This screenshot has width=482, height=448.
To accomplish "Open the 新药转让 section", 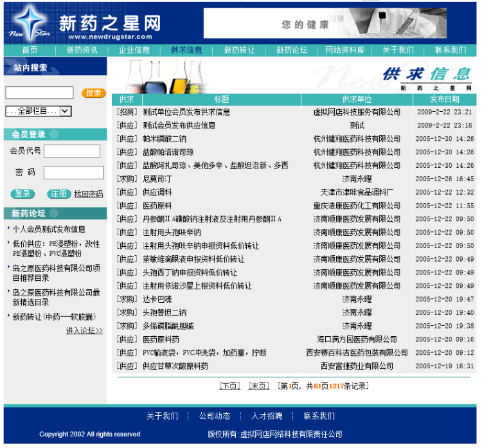I will point(239,50).
